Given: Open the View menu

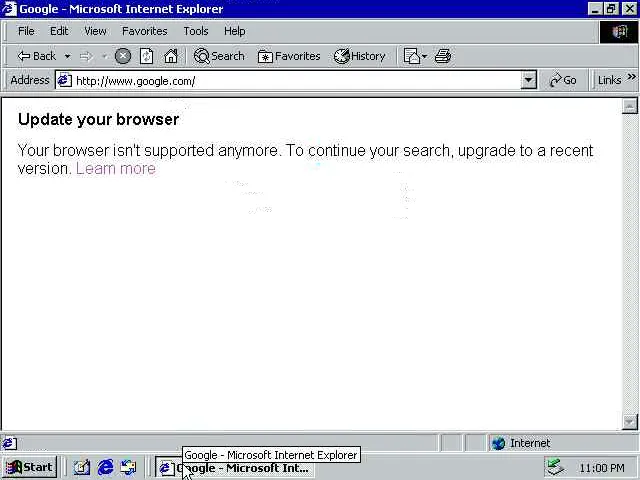Looking at the screenshot, I should (95, 31).
